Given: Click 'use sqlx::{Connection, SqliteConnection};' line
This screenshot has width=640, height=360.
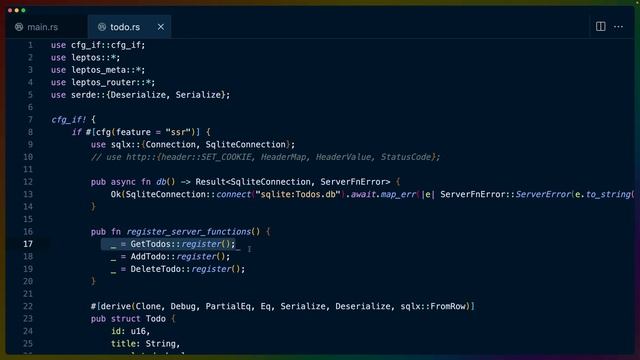Looking at the screenshot, I should click(193, 144).
